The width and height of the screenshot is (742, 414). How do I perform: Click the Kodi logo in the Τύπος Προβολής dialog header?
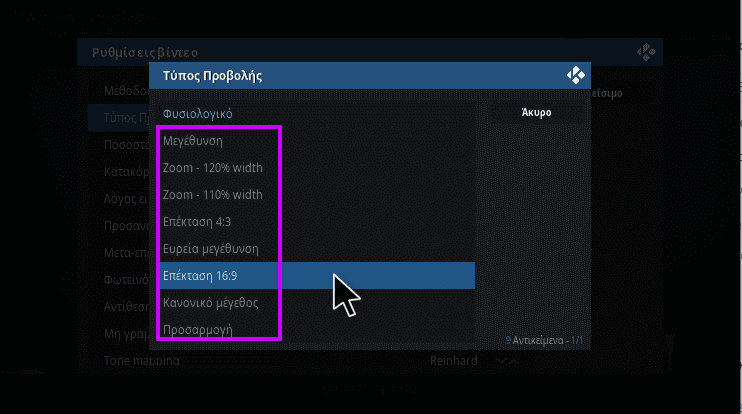tap(575, 75)
